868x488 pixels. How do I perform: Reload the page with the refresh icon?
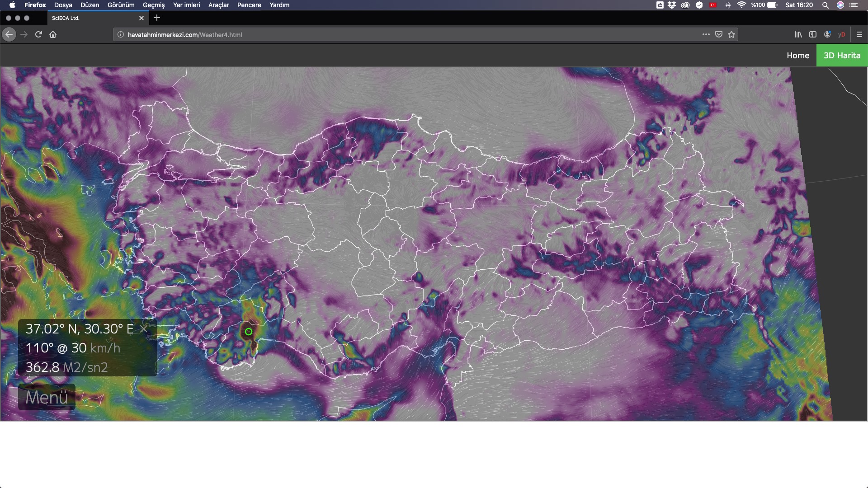click(x=38, y=34)
